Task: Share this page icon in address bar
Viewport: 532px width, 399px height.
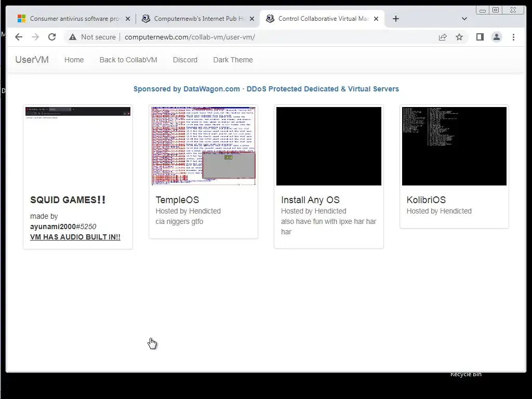Action: 443,37
